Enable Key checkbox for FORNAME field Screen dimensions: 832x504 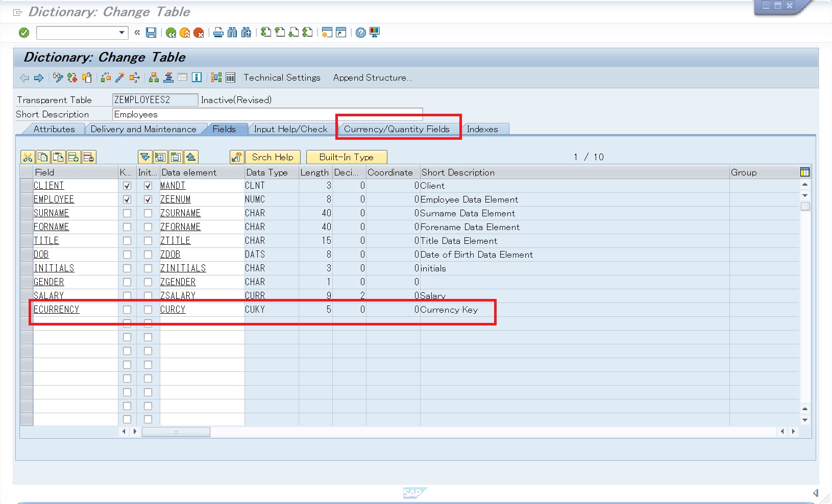(127, 227)
